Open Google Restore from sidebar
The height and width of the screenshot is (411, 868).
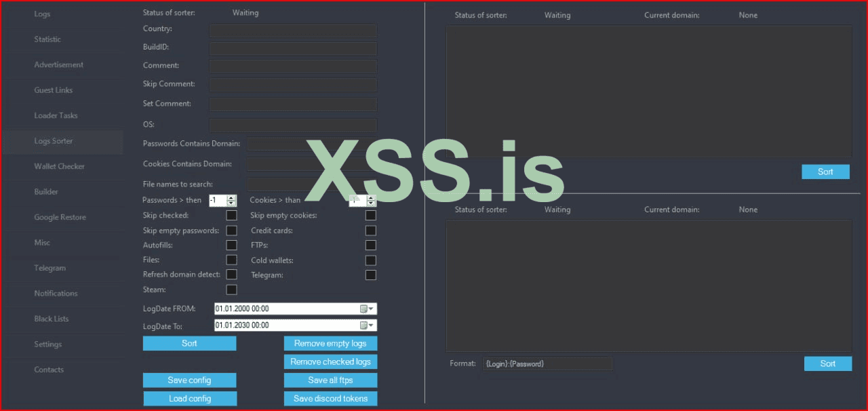coord(60,217)
